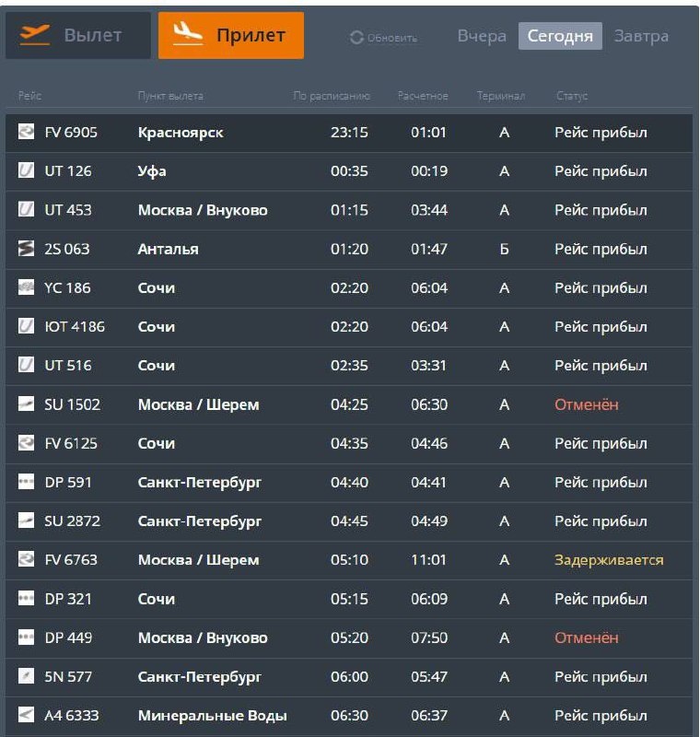Click the Обновить refresh button

click(384, 38)
